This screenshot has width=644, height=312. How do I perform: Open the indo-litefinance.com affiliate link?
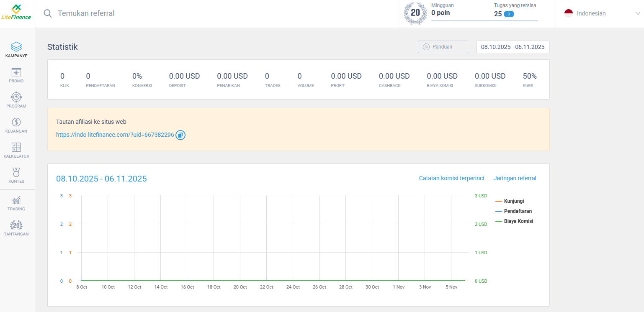(x=114, y=135)
